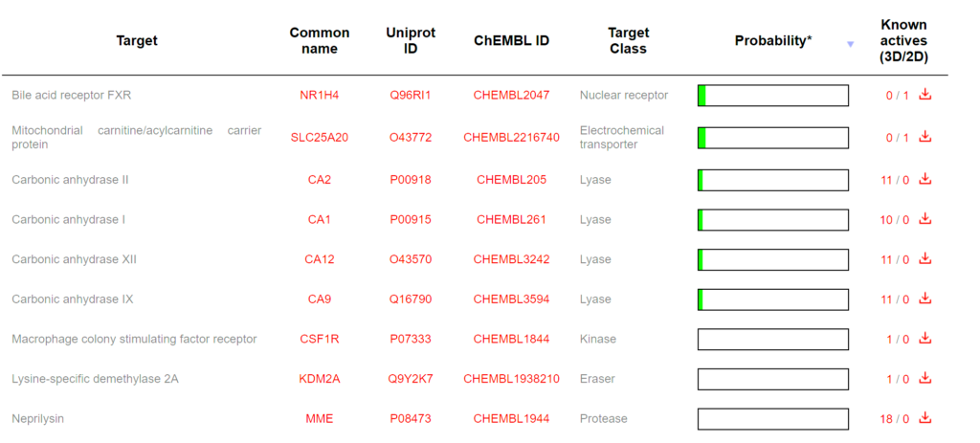Open the KDM2A common name link
This screenshot has height=443, width=980.
pyautogui.click(x=319, y=379)
